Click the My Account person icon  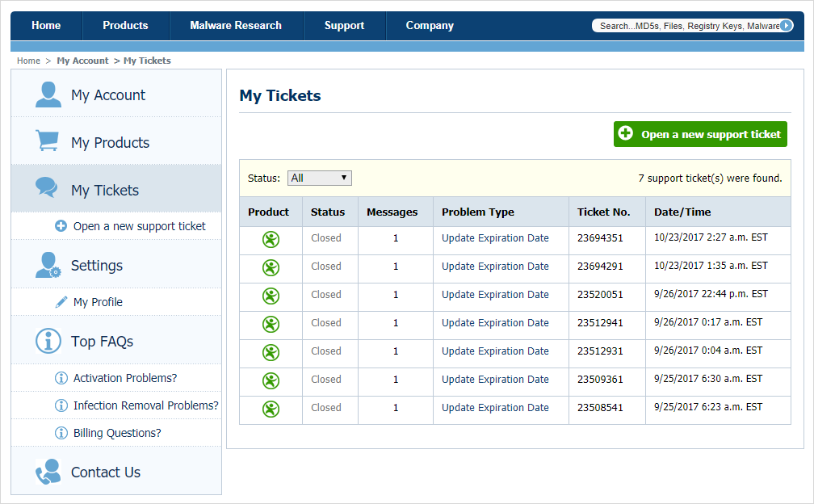48,94
